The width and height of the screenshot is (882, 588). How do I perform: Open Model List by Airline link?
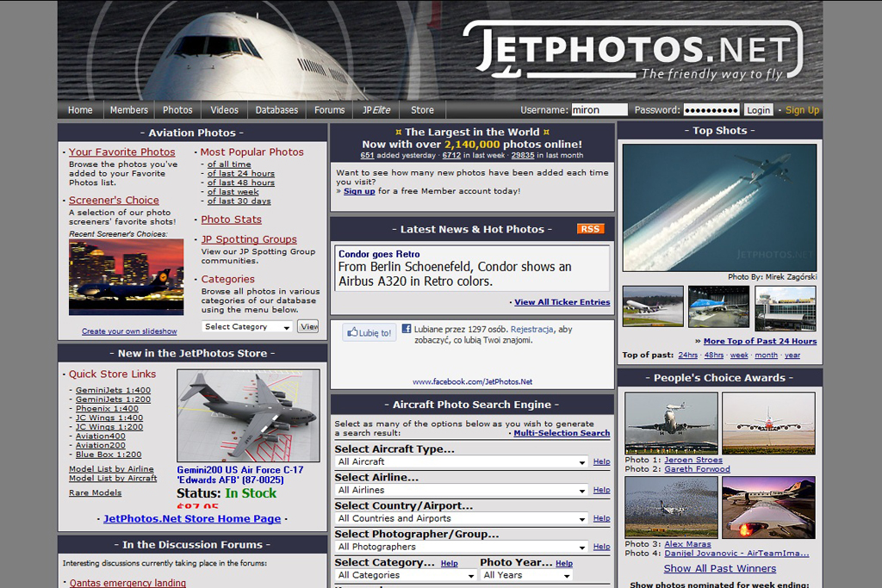tap(111, 469)
